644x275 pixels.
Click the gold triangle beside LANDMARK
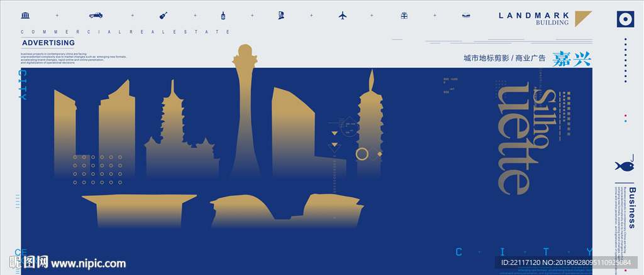pyautogui.click(x=582, y=18)
